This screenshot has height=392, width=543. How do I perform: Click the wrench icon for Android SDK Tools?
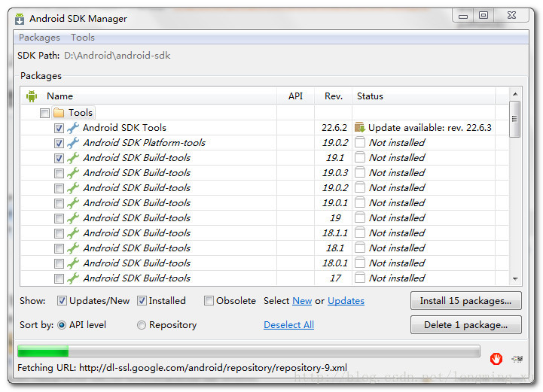click(73, 128)
